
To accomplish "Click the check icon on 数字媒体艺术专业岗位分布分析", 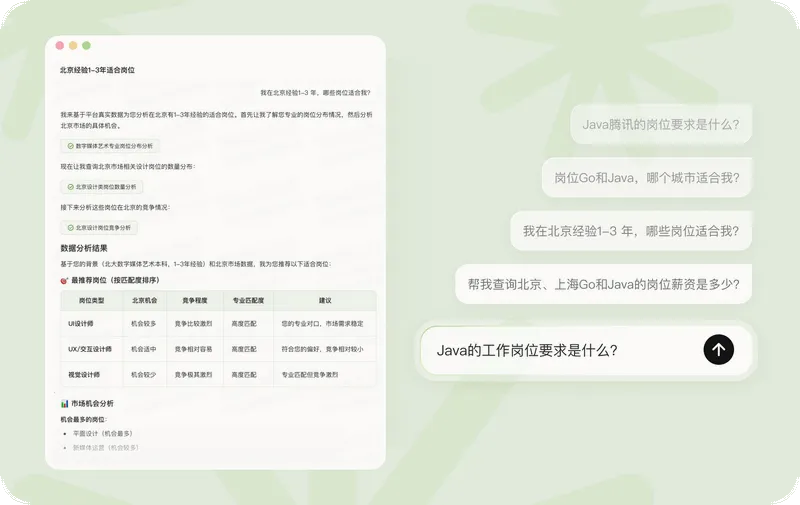I will pos(70,146).
